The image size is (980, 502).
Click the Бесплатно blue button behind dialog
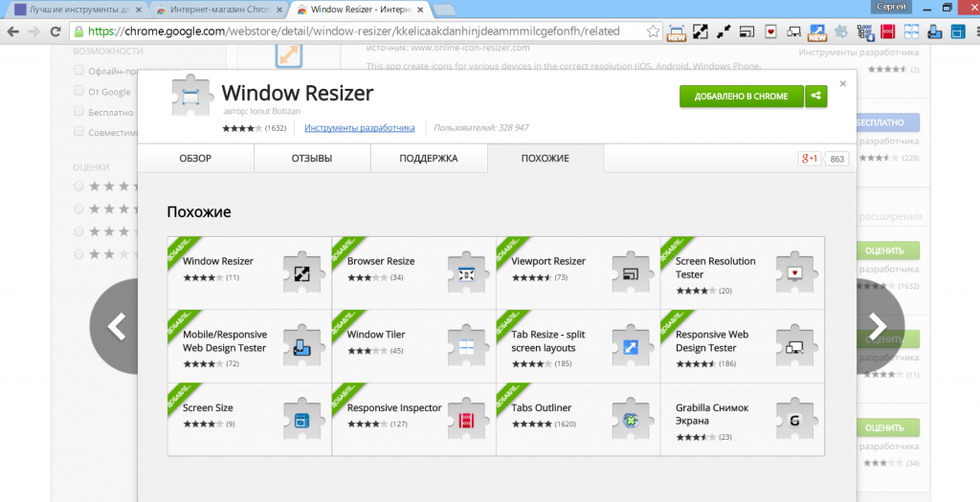point(888,122)
